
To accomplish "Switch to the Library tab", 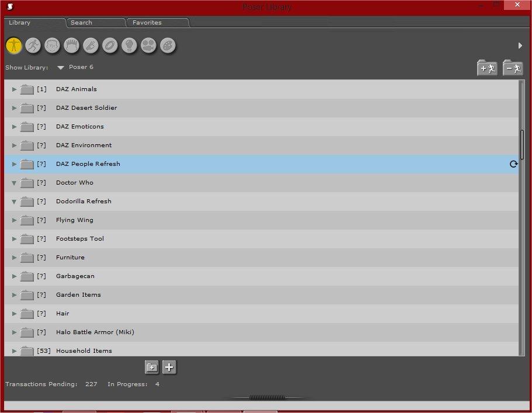I will point(34,23).
